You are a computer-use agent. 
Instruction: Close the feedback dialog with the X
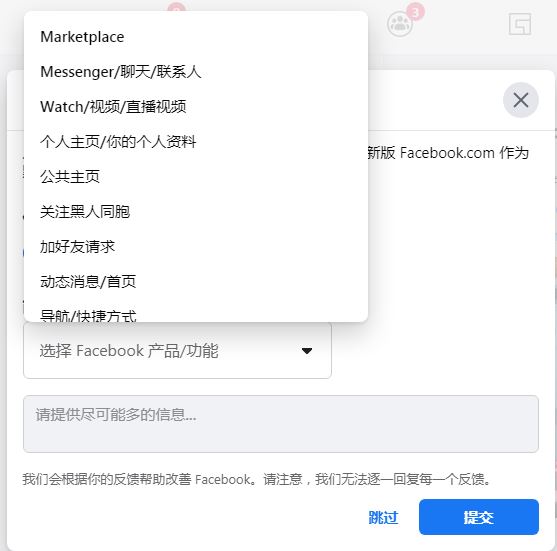tap(520, 100)
